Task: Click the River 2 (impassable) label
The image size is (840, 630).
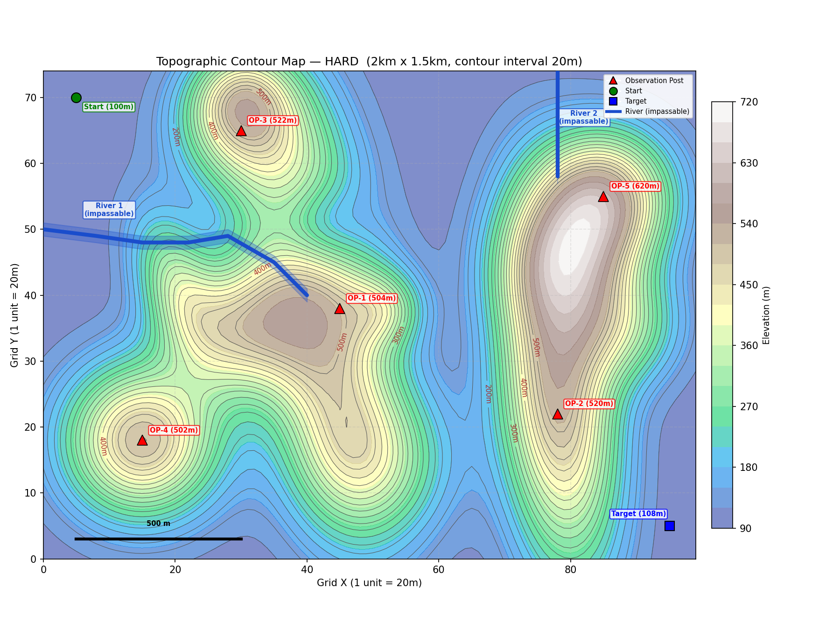Action: click(x=584, y=117)
